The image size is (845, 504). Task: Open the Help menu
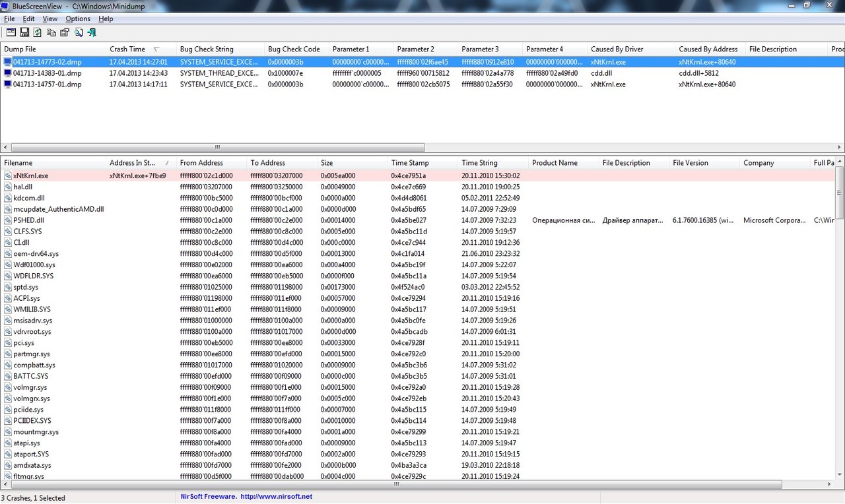point(106,18)
